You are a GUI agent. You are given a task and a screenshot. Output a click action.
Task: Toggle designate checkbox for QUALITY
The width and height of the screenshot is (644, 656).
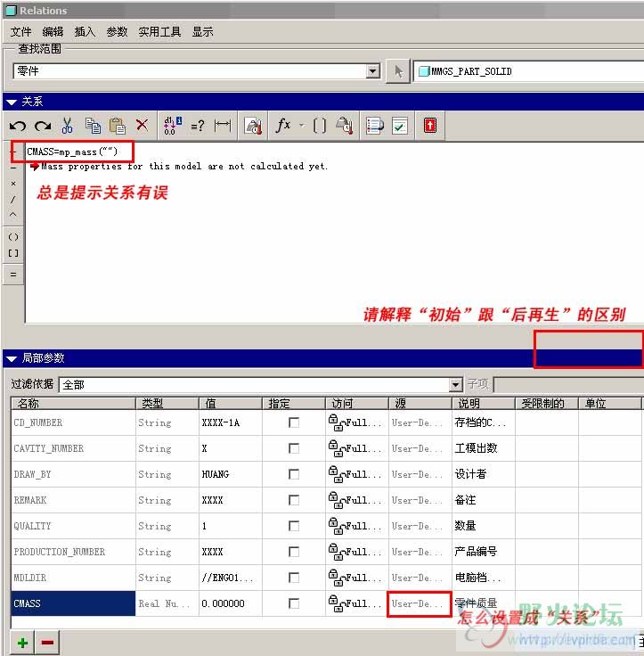pyautogui.click(x=294, y=526)
